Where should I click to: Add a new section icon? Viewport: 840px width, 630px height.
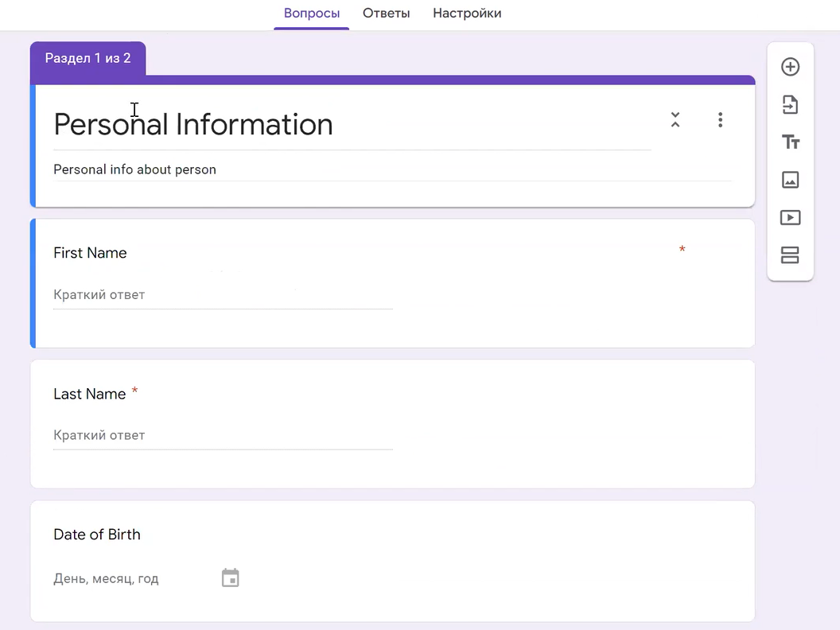790,255
